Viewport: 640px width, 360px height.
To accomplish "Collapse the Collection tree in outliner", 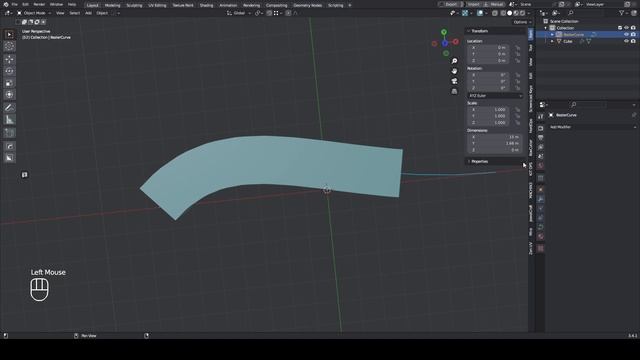I will pos(546,28).
